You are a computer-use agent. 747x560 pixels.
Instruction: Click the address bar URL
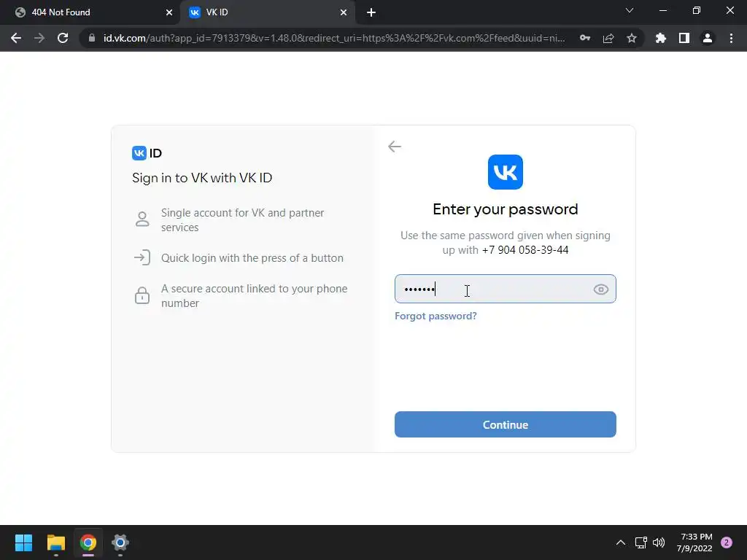click(334, 38)
